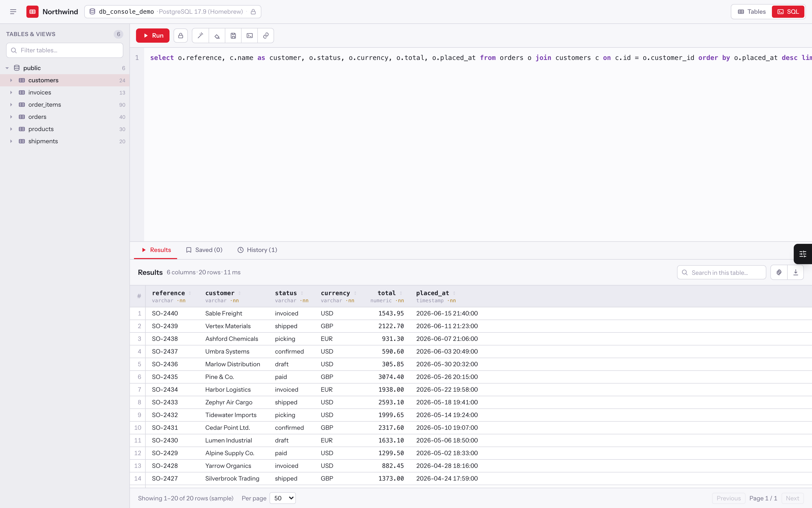812x508 pixels.
Task: Expand the orders table node
Action: (x=11, y=117)
